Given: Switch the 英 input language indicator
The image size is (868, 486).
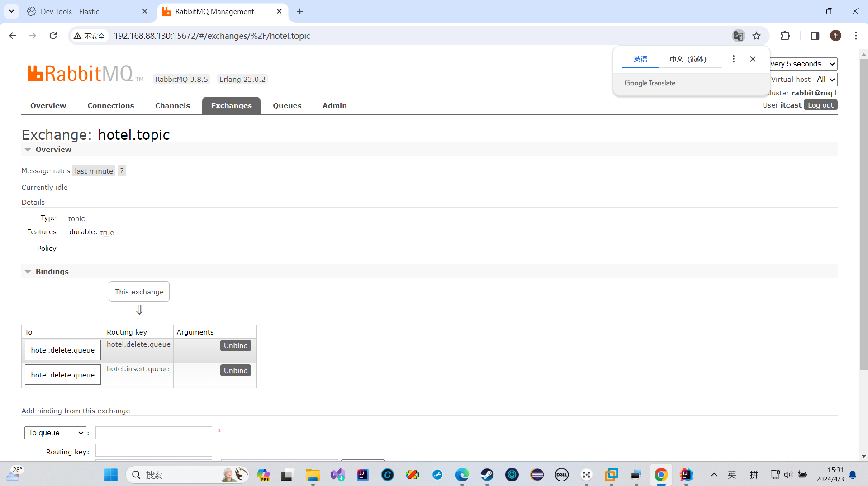Looking at the screenshot, I should 732,475.
